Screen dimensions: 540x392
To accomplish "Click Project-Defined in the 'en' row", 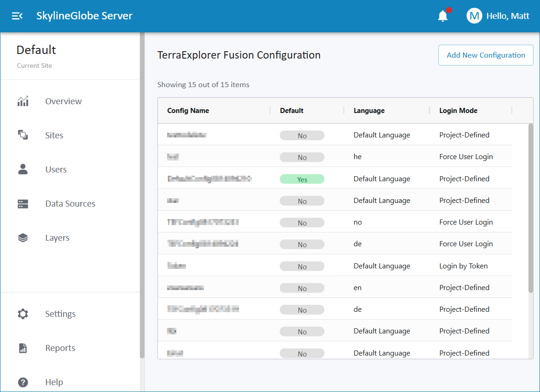I will tap(464, 288).
